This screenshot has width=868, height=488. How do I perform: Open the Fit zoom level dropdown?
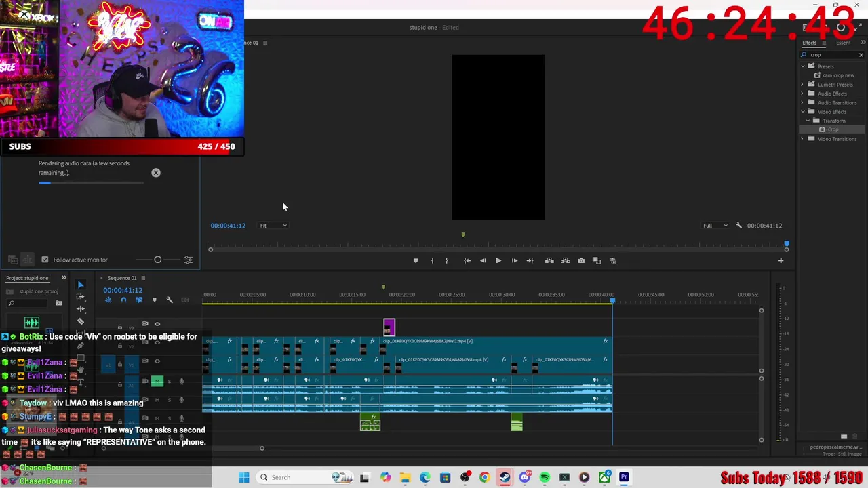[x=273, y=226]
